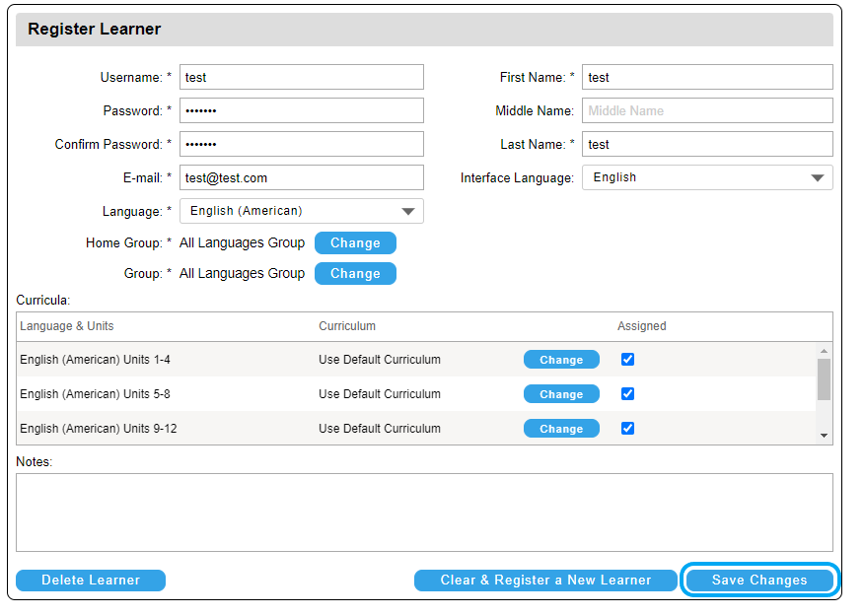Uncheck Assigned for Units 1-4

(x=627, y=359)
